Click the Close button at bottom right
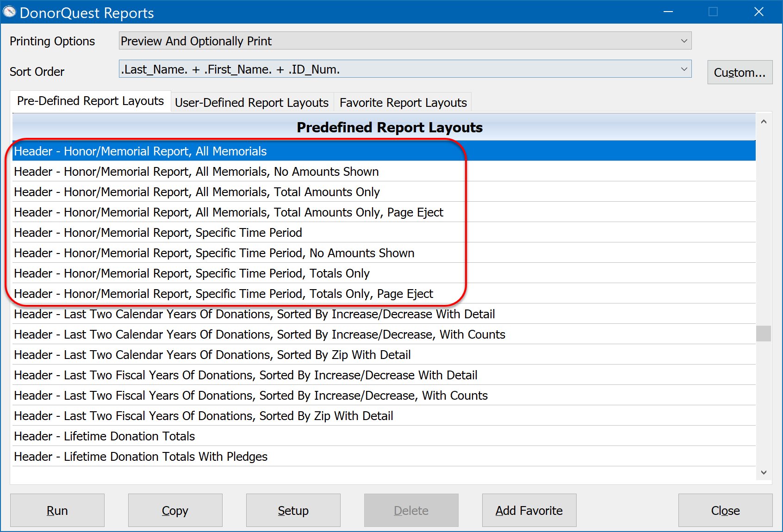The height and width of the screenshot is (532, 783). [x=725, y=510]
